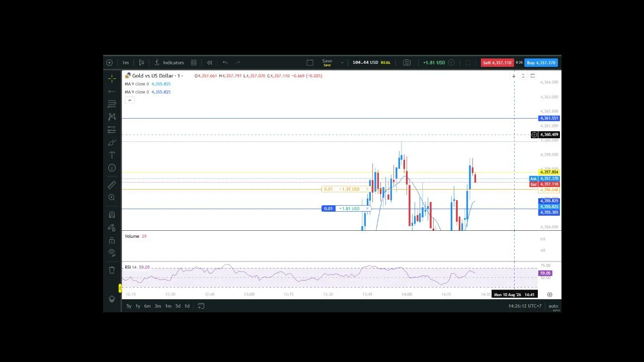This screenshot has height=362, width=644.
Task: Select the brush drawing tool
Action: [112, 143]
